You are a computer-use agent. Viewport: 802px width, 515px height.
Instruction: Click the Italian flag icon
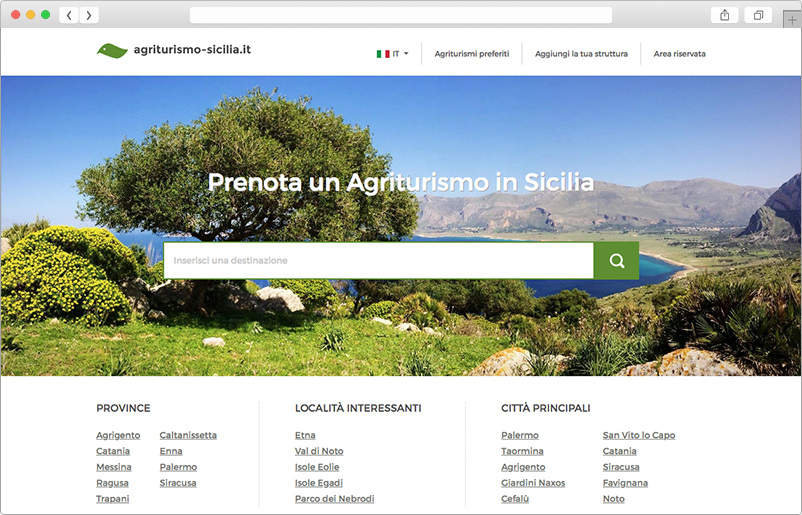pyautogui.click(x=382, y=54)
